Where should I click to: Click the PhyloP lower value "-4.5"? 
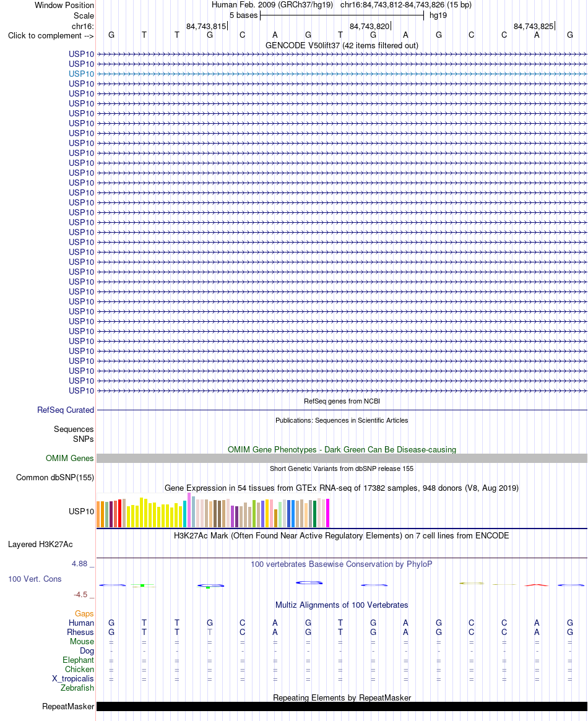[x=80, y=595]
